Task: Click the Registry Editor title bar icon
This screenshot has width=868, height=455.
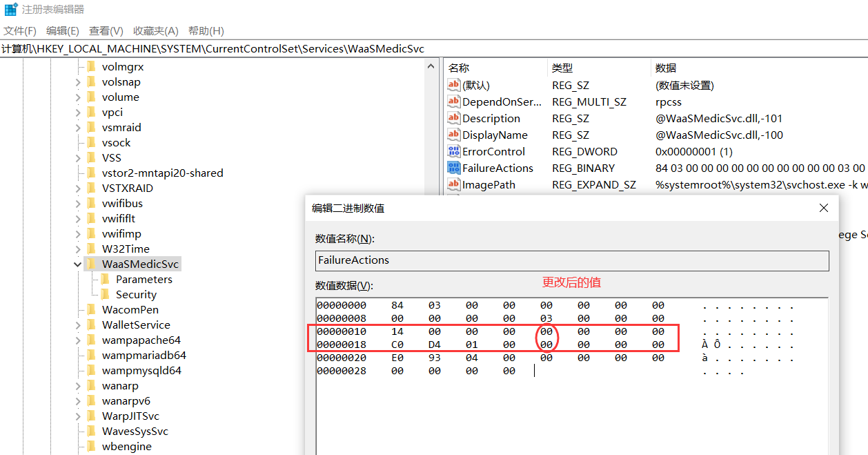Action: pyautogui.click(x=10, y=10)
